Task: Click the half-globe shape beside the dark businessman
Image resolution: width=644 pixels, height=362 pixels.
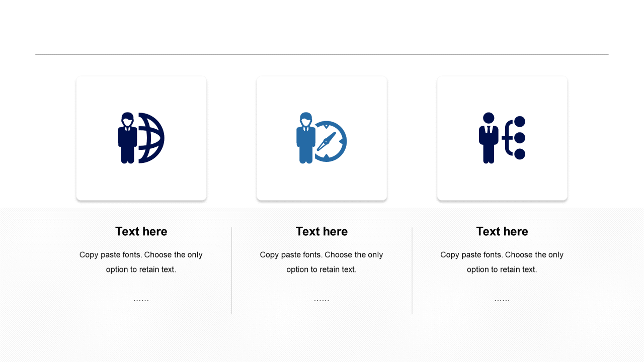Action: pyautogui.click(x=152, y=138)
